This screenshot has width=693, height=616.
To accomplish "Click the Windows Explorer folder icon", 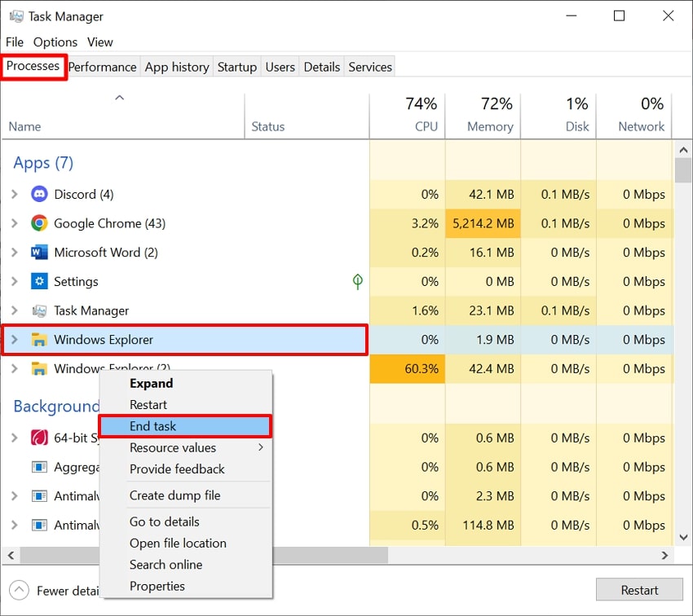I will pyautogui.click(x=39, y=340).
